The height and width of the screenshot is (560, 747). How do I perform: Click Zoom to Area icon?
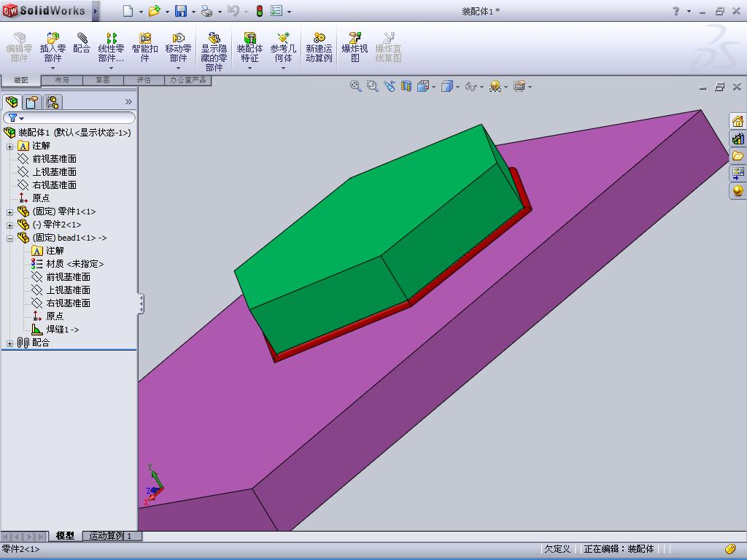coord(372,86)
